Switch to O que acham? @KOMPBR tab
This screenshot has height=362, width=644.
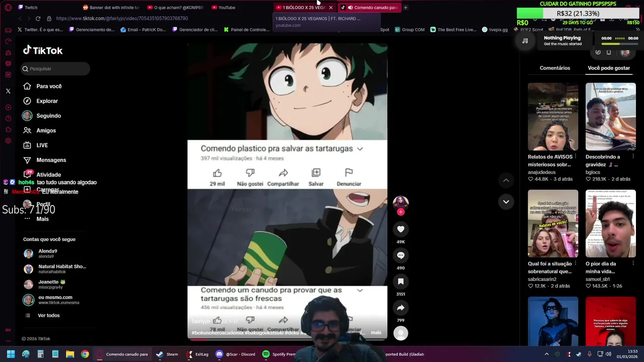point(175,8)
